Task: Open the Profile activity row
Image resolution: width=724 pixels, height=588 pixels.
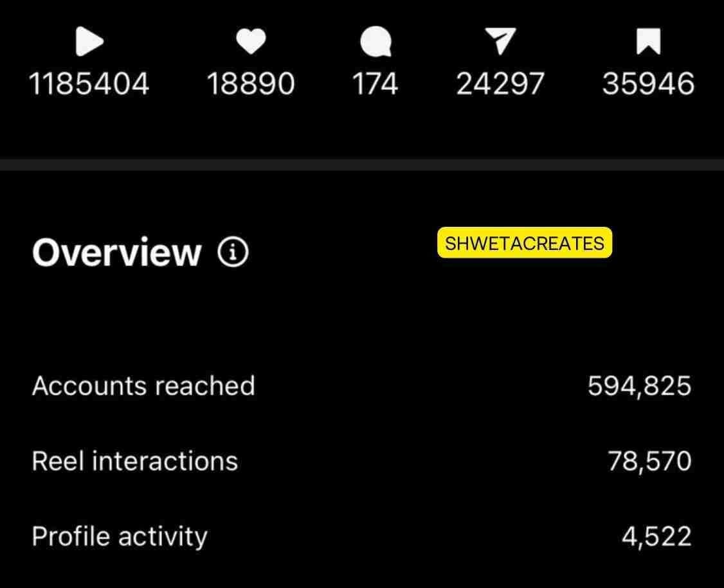Action: click(362, 537)
